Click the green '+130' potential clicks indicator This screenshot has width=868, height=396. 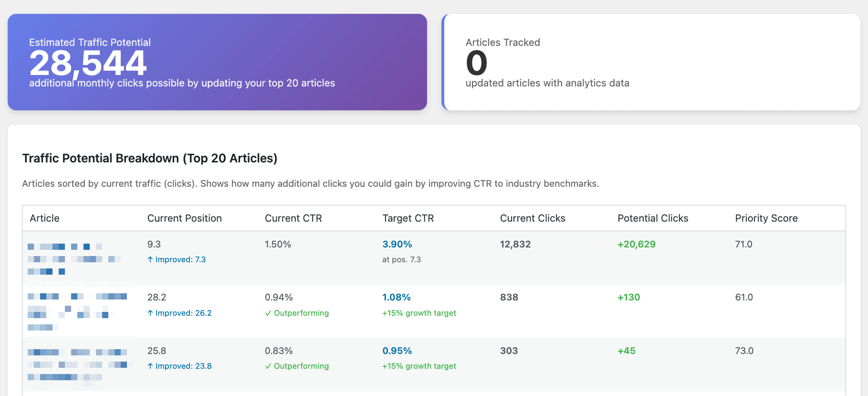coord(629,297)
